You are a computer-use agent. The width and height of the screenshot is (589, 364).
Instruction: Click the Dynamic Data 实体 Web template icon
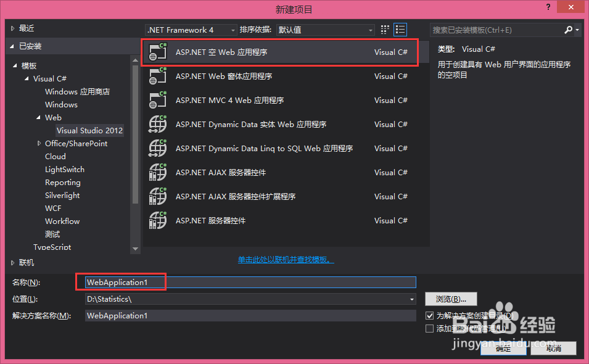pos(158,124)
